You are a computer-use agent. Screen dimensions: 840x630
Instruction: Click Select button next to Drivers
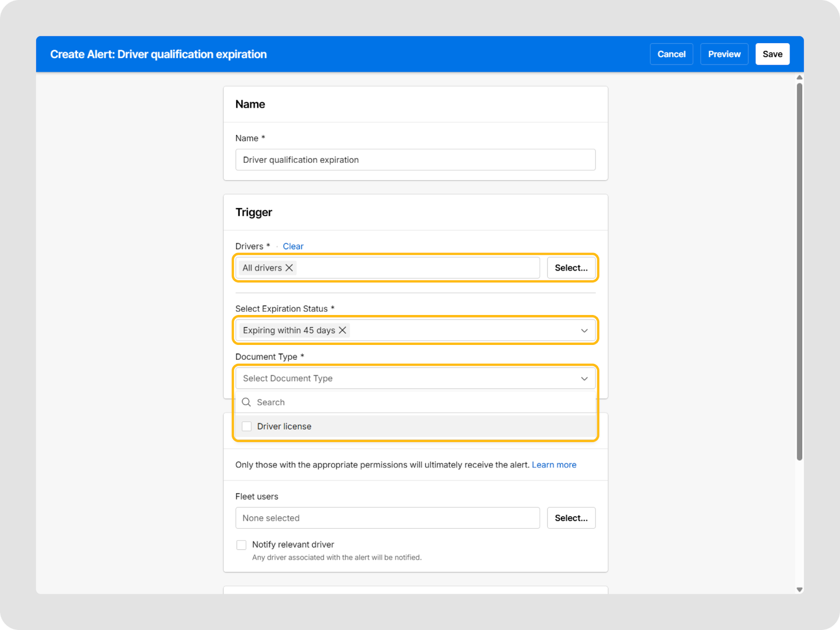pyautogui.click(x=571, y=268)
